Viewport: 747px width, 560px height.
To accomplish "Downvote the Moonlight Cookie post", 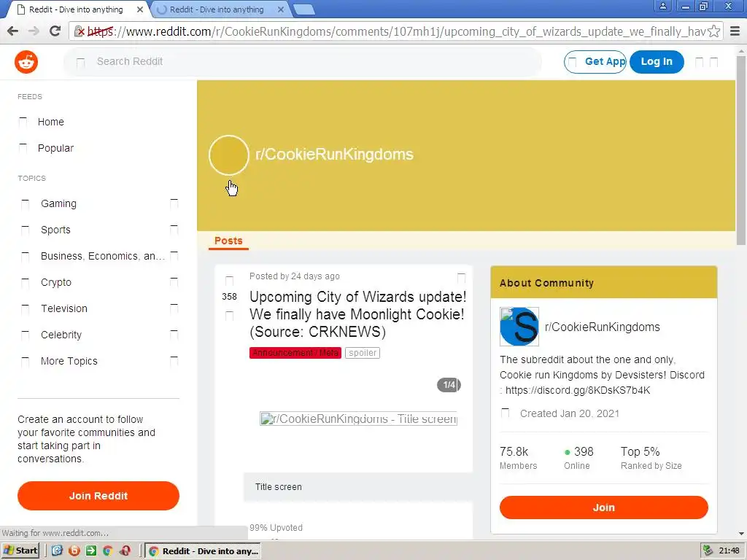I will (x=229, y=316).
